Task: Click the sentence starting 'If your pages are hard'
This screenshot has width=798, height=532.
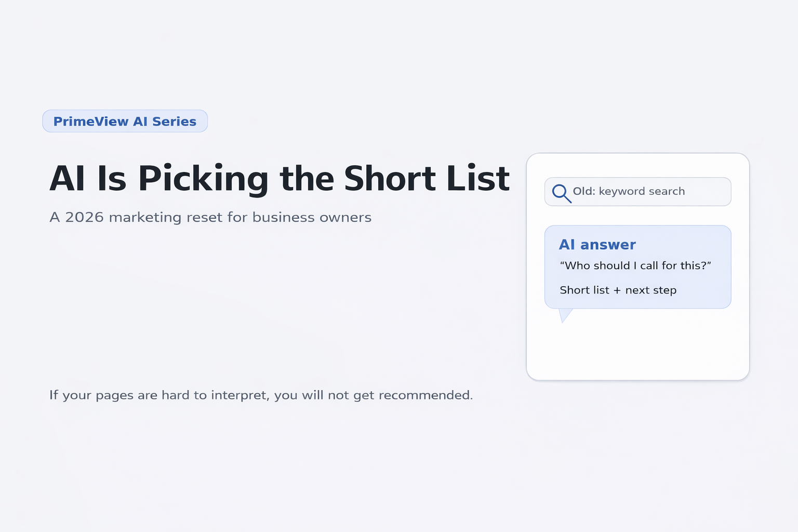Action: [x=261, y=395]
